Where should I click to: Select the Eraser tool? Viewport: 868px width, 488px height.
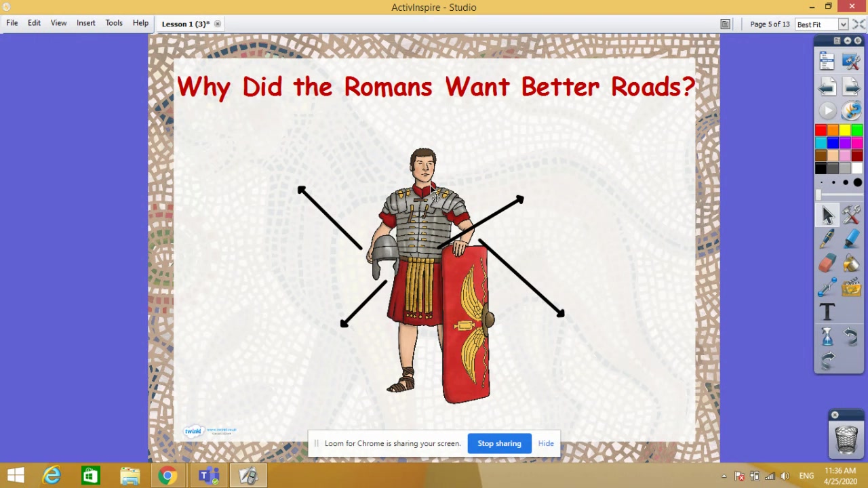tap(827, 264)
